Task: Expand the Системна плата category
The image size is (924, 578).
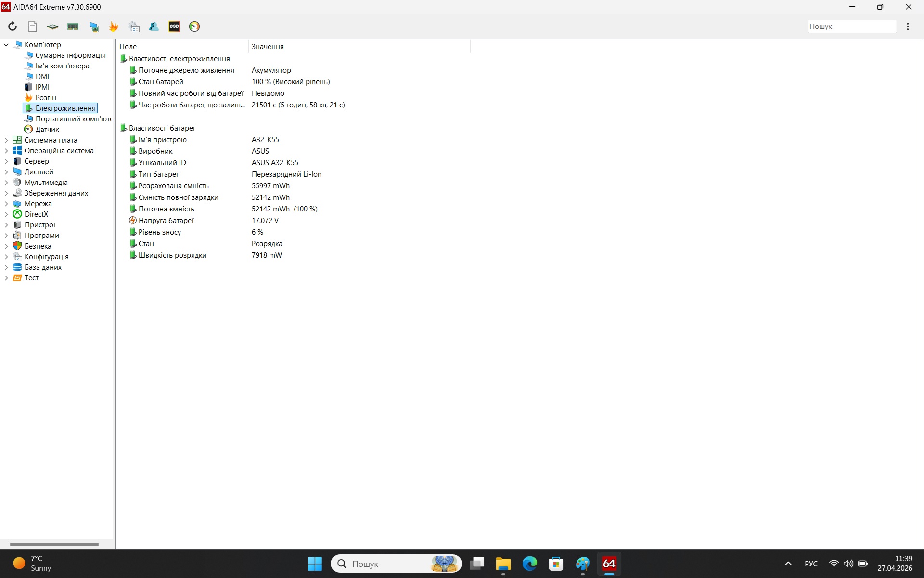Action: [6, 140]
